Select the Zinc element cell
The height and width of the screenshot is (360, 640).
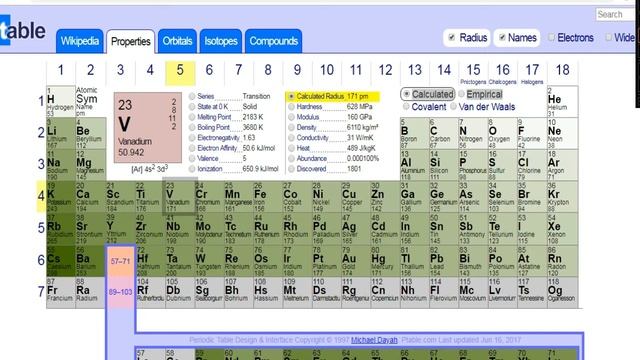[385, 197]
